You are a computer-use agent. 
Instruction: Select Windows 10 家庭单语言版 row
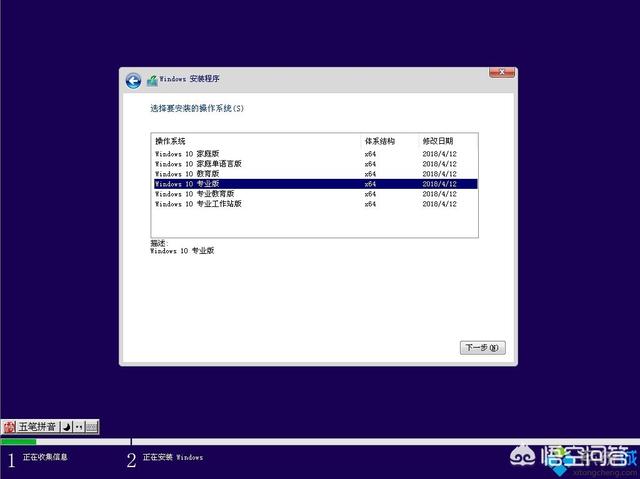(316, 164)
